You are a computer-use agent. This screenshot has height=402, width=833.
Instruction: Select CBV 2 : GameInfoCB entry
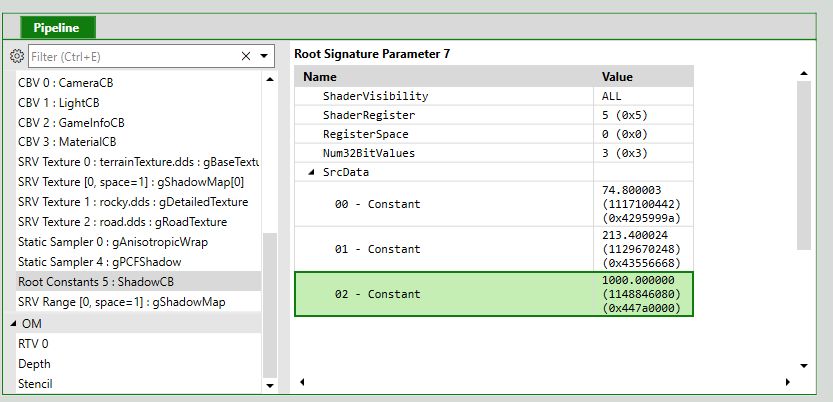[138, 123]
